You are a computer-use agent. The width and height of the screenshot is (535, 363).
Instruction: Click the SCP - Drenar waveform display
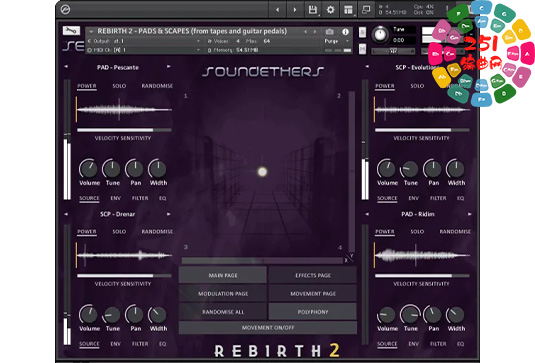(124, 255)
